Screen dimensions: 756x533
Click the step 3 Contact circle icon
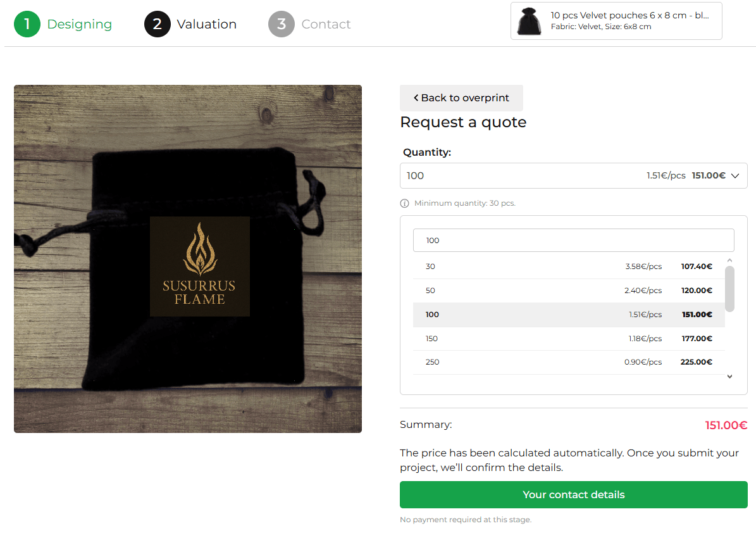[282, 24]
